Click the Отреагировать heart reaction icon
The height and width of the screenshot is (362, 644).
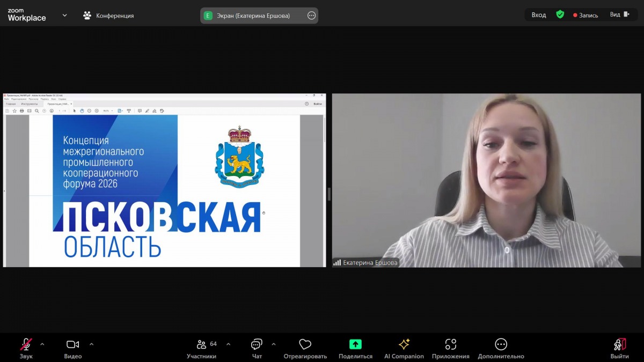click(305, 344)
